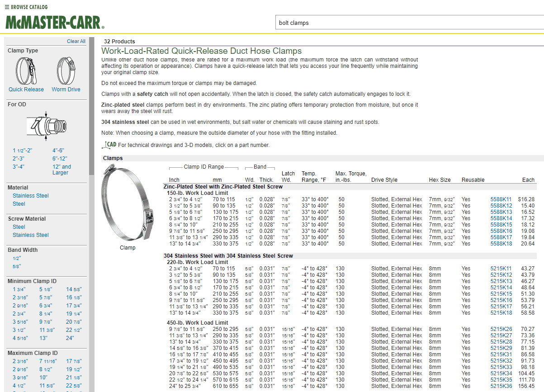Focus the search box containing bolt clamps
Screen dimensions: 544x392
pos(409,23)
